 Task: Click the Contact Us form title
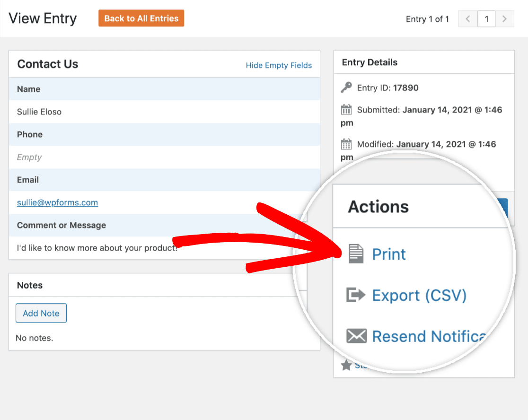48,64
